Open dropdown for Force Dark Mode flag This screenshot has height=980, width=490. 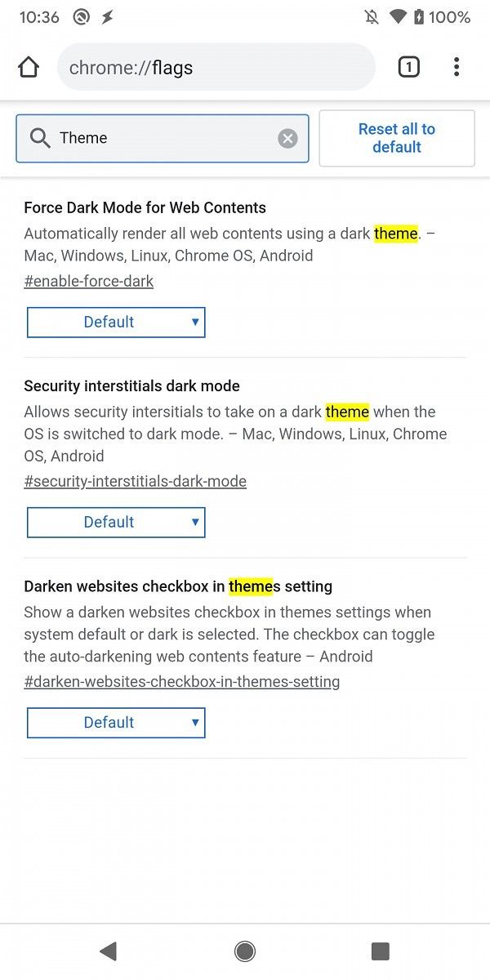116,322
